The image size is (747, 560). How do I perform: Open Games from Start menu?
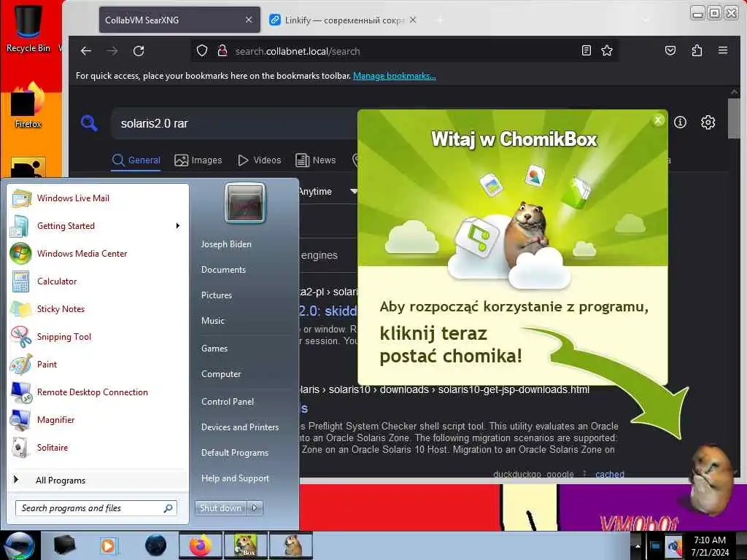(x=214, y=348)
